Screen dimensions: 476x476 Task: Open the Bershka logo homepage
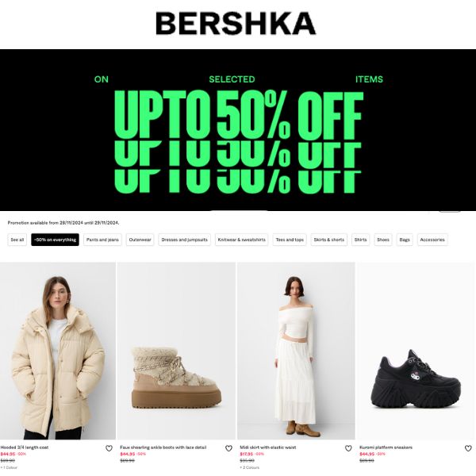[x=236, y=23]
